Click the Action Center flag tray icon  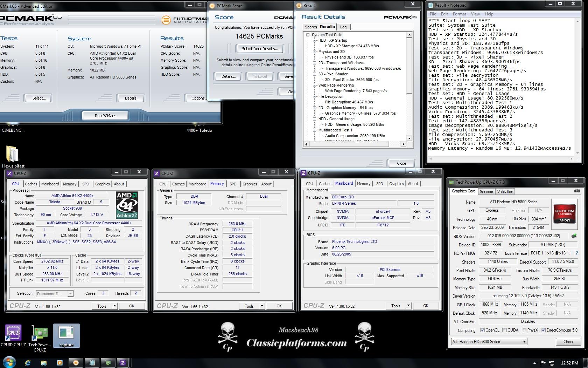543,363
